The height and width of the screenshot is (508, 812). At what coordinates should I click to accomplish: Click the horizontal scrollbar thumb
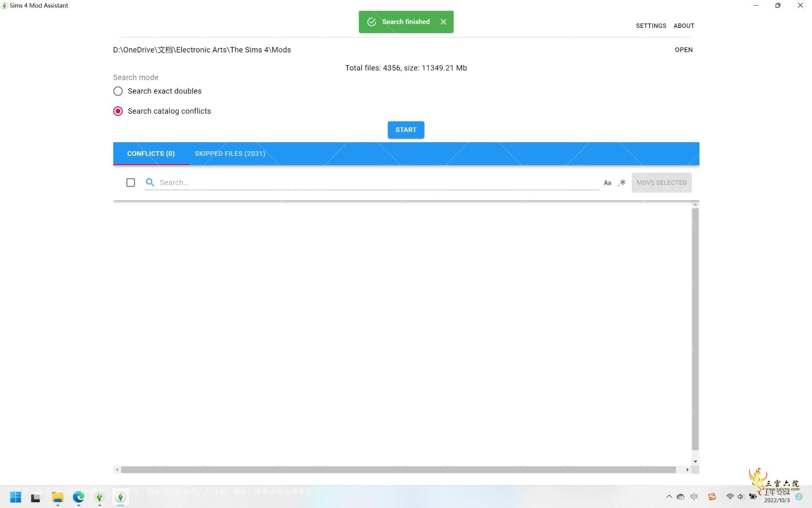(398, 470)
